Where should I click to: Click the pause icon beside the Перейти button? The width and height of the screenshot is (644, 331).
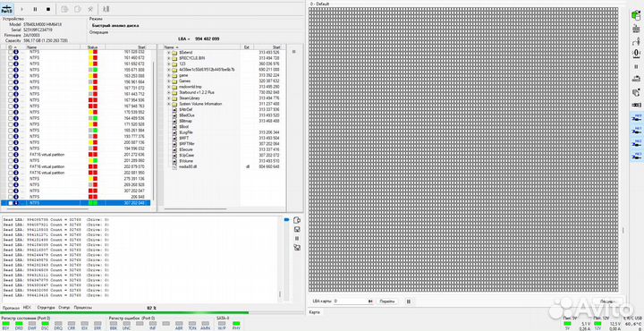pyautogui.click(x=408, y=301)
